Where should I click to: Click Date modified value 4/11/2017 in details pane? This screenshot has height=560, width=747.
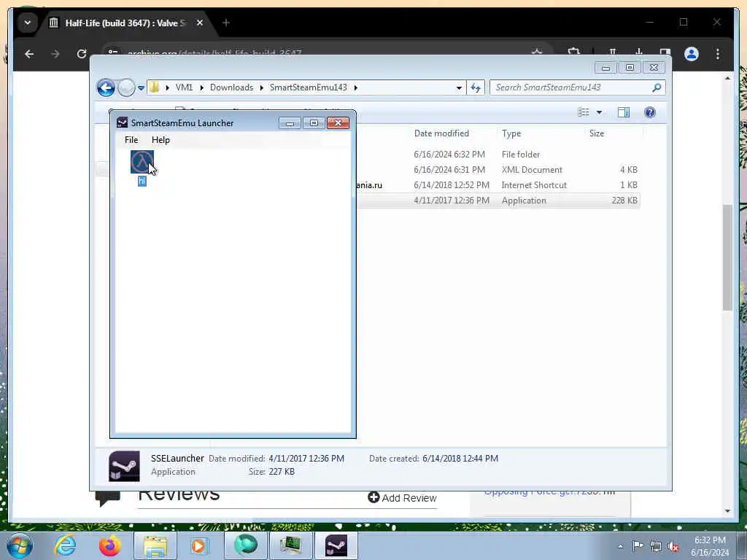pyautogui.click(x=306, y=459)
